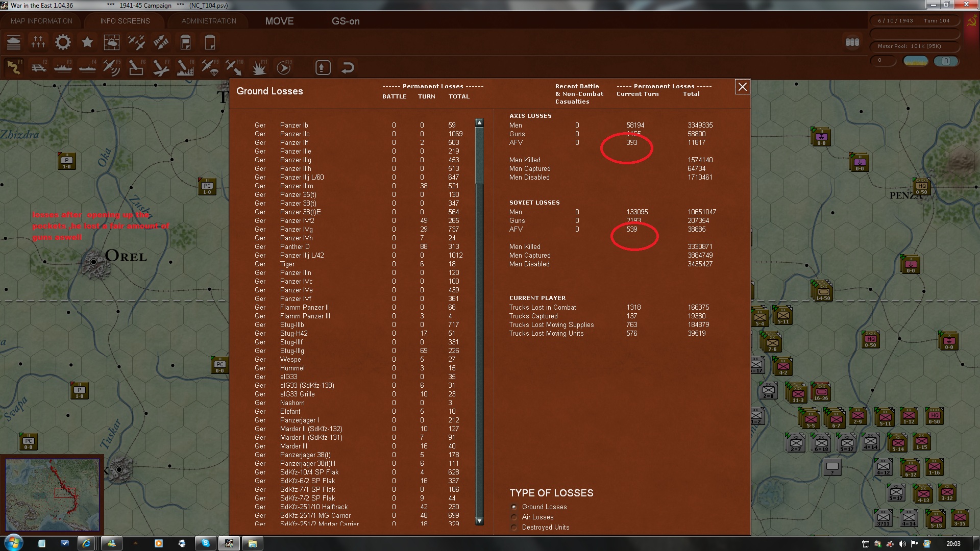Open the ADMINISTRATION tab

pos(209,21)
